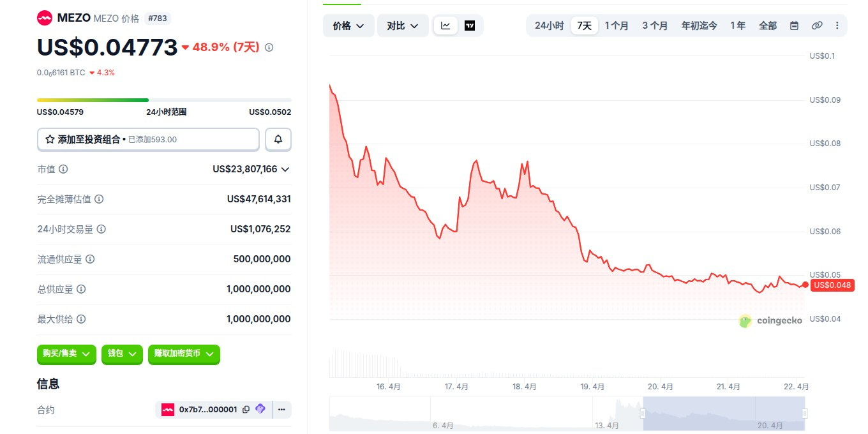Click the right handle of range navigator

pos(805,414)
